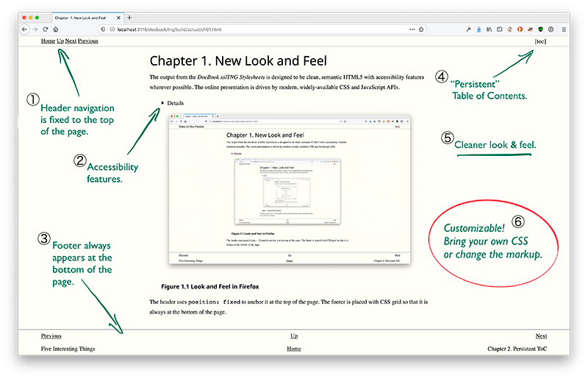Click the Home link in footer
The height and width of the screenshot is (379, 588).
(294, 349)
